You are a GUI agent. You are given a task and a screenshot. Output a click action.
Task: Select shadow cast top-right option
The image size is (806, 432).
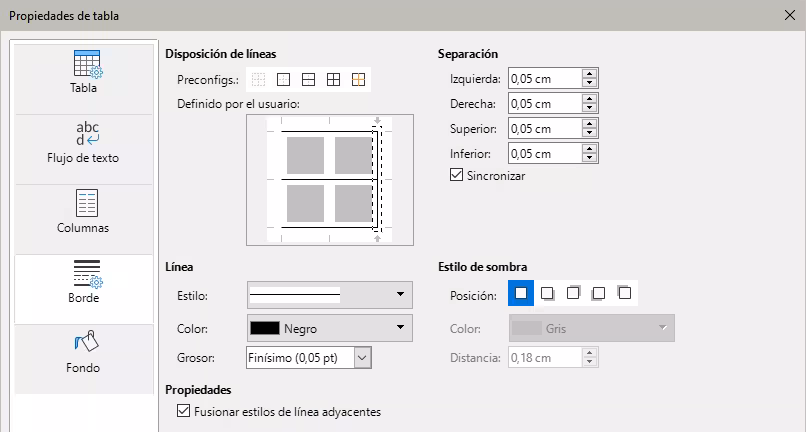573,293
